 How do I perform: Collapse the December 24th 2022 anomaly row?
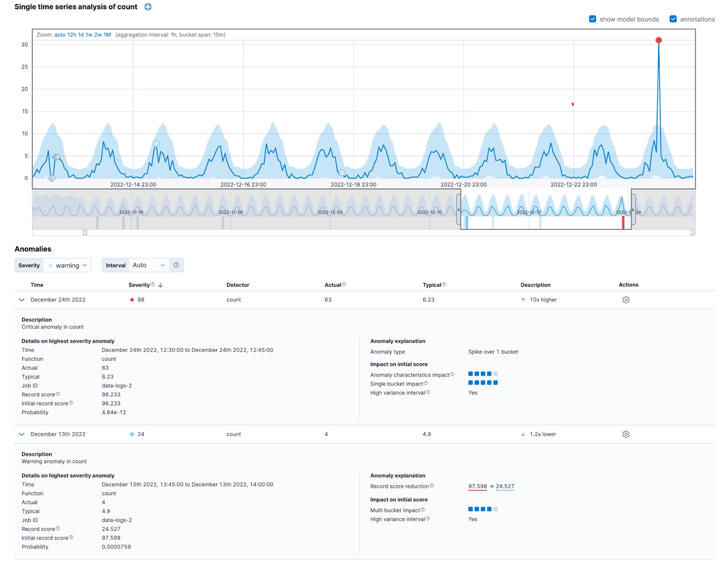[21, 299]
